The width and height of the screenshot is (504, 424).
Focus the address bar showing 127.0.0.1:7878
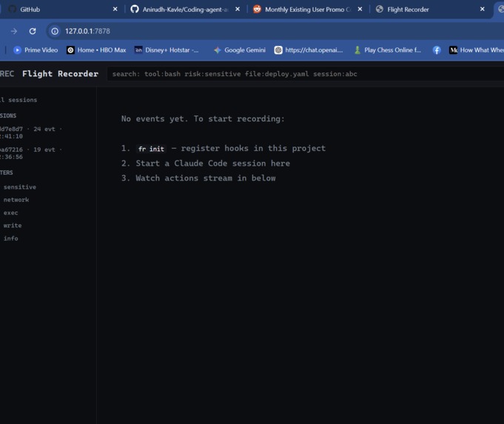(x=277, y=31)
